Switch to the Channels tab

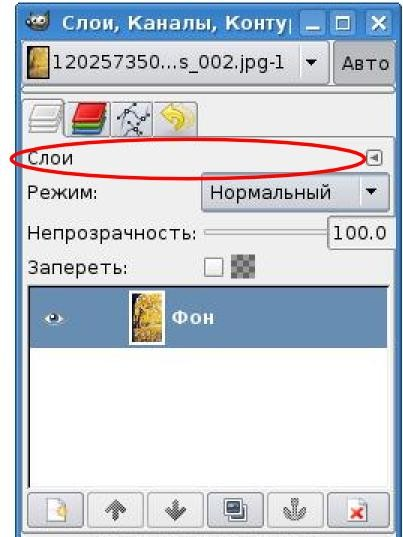point(88,119)
